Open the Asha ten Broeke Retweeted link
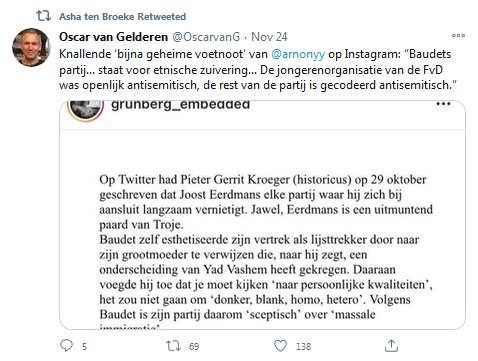The image size is (478, 361). pos(122,16)
